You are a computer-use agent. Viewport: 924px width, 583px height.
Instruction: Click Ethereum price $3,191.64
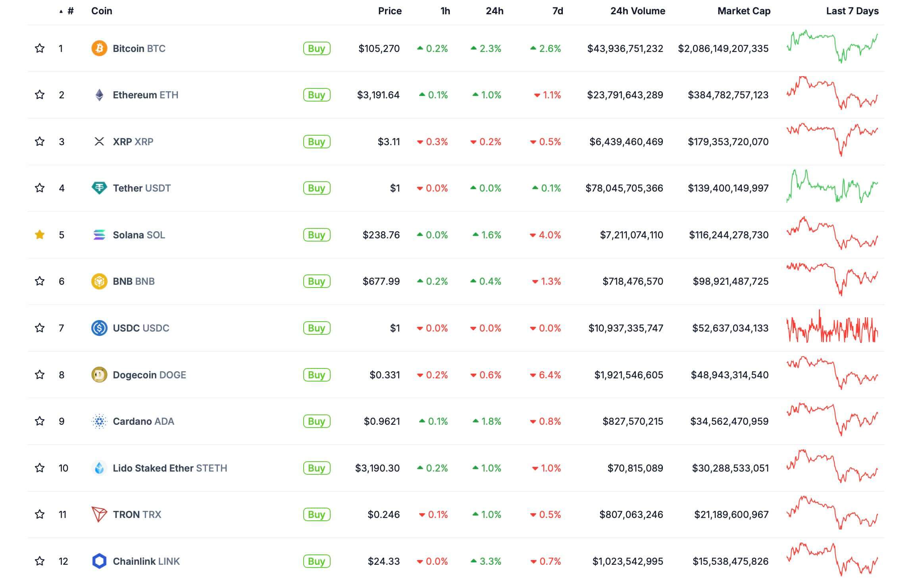378,95
